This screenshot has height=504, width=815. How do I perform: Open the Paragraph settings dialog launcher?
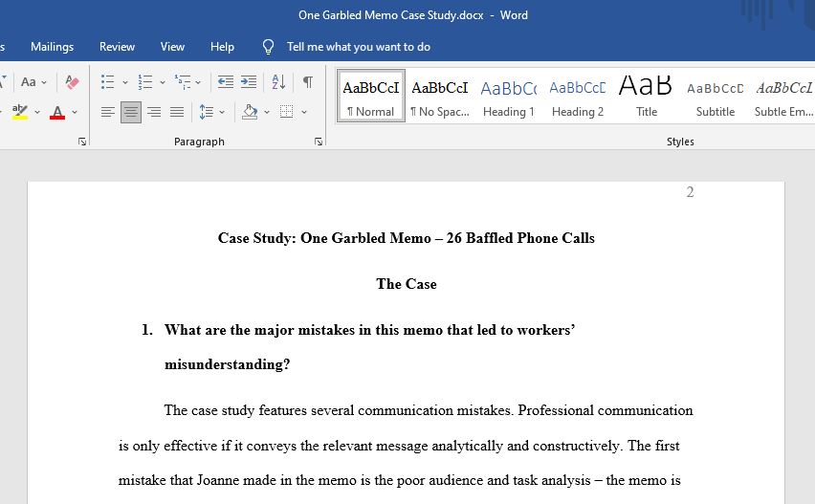pos(319,142)
